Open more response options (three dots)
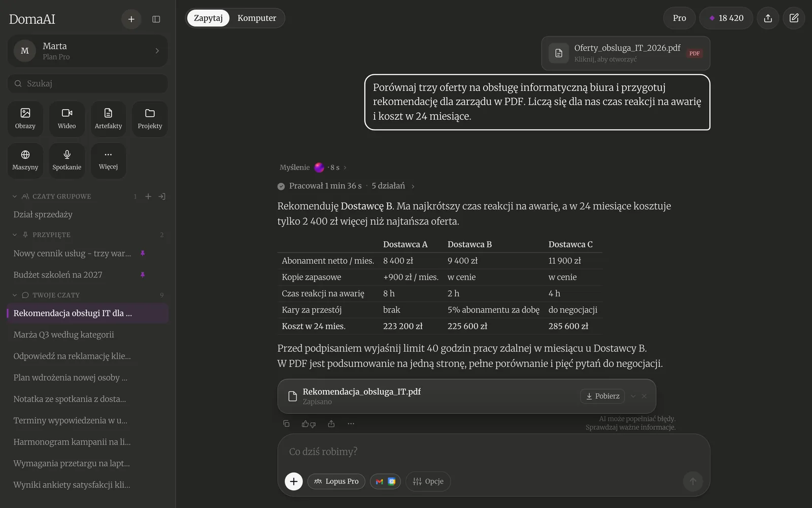Viewport: 812px width, 508px height. pyautogui.click(x=351, y=424)
